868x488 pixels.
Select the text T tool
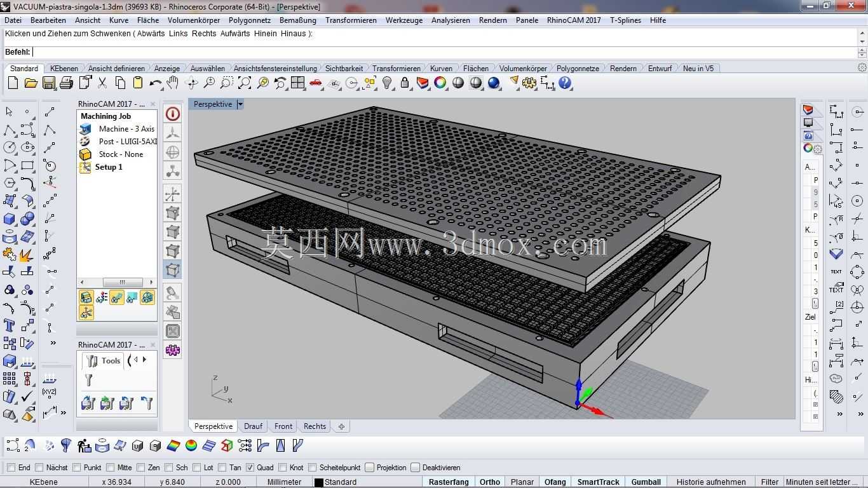pyautogui.click(x=9, y=326)
